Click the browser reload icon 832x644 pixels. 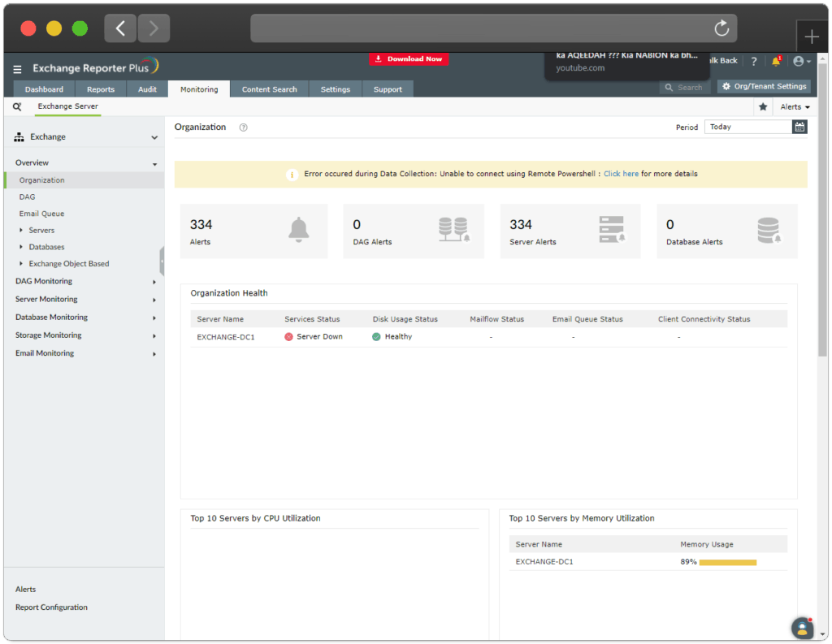(x=721, y=28)
